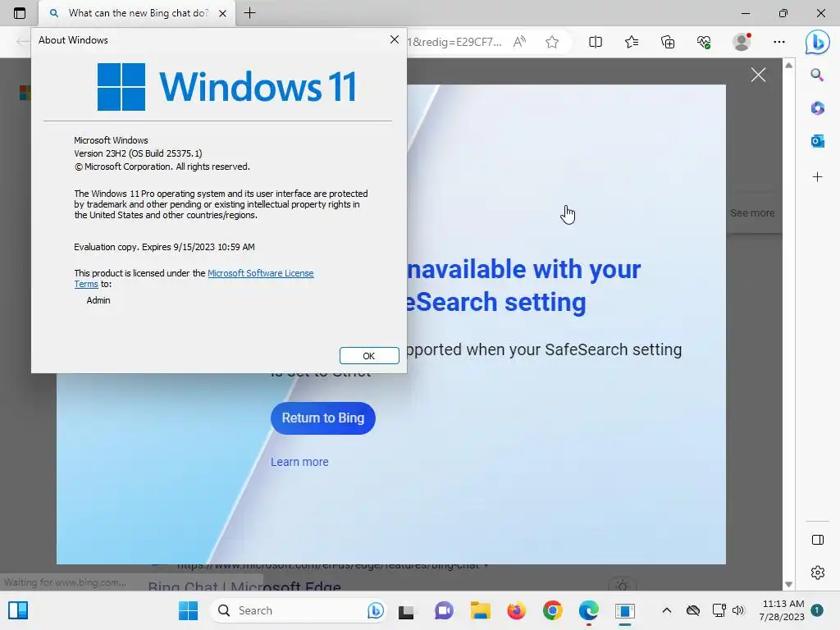Click OK in About Windows dialog
This screenshot has height=630, width=840.
(x=369, y=356)
